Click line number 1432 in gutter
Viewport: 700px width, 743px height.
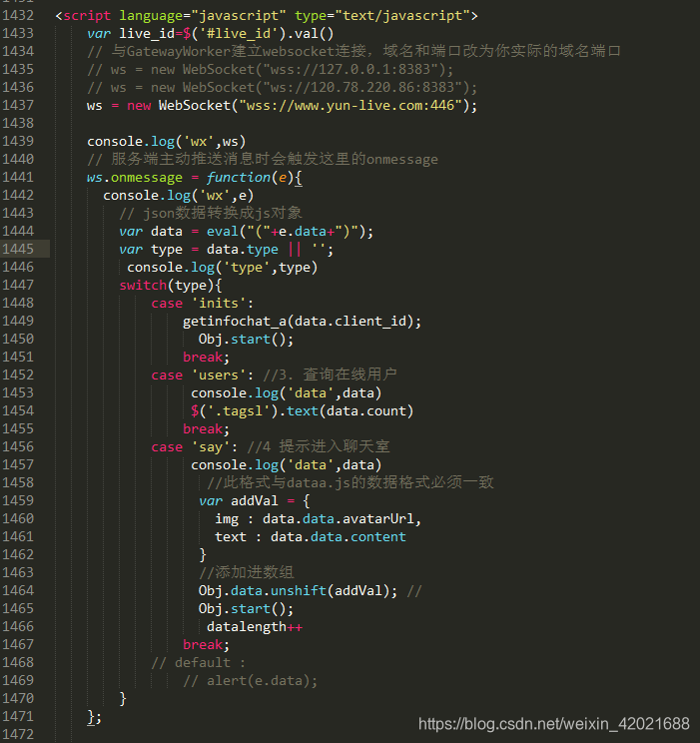click(18, 15)
